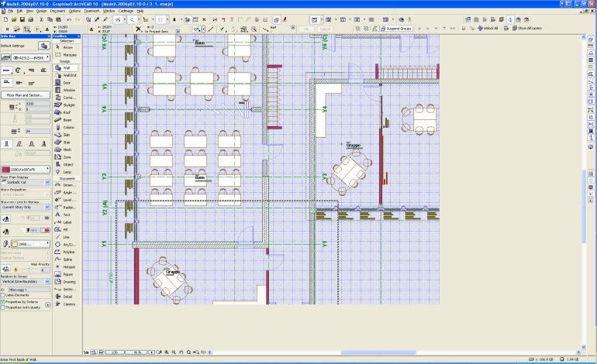
Task: Select the Mesh tool
Action: pyautogui.click(x=67, y=149)
